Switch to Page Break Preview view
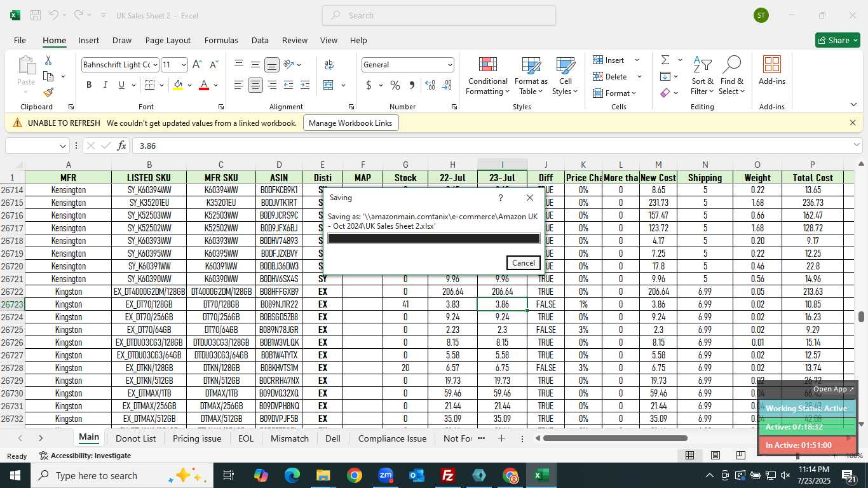Screen dimensions: 868x488 740,455
